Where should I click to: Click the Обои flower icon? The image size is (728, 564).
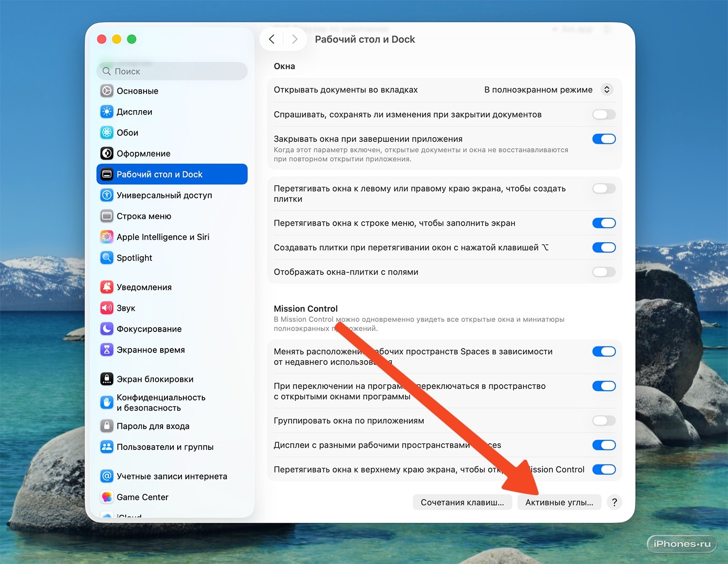tap(107, 133)
